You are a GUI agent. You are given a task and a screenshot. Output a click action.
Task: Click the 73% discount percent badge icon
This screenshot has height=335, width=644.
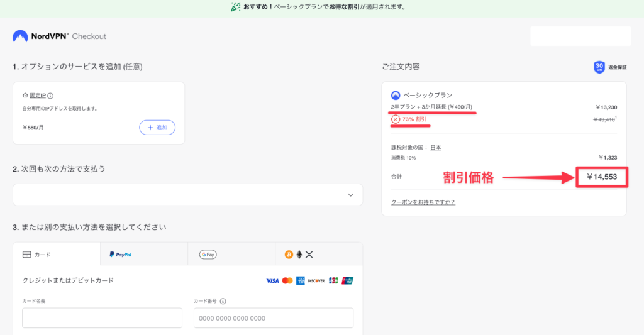tap(395, 119)
